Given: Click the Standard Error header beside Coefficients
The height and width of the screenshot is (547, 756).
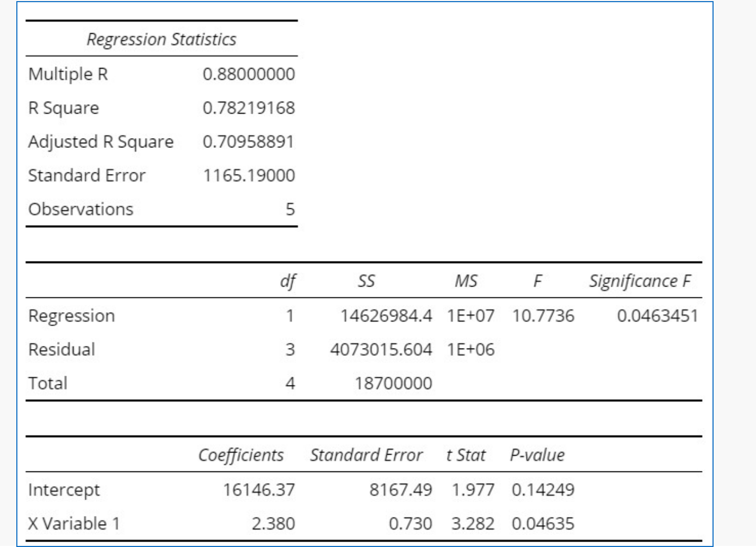Looking at the screenshot, I should [366, 455].
